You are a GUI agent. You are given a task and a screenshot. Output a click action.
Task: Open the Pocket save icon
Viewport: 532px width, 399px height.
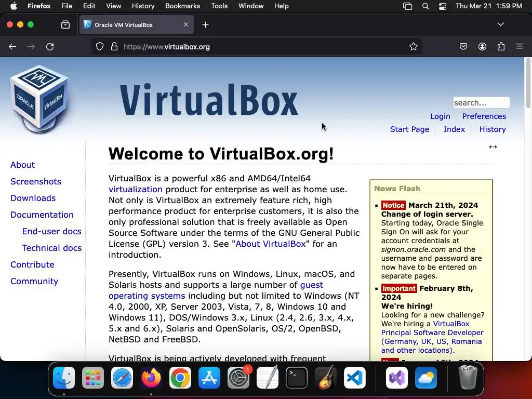click(x=463, y=46)
